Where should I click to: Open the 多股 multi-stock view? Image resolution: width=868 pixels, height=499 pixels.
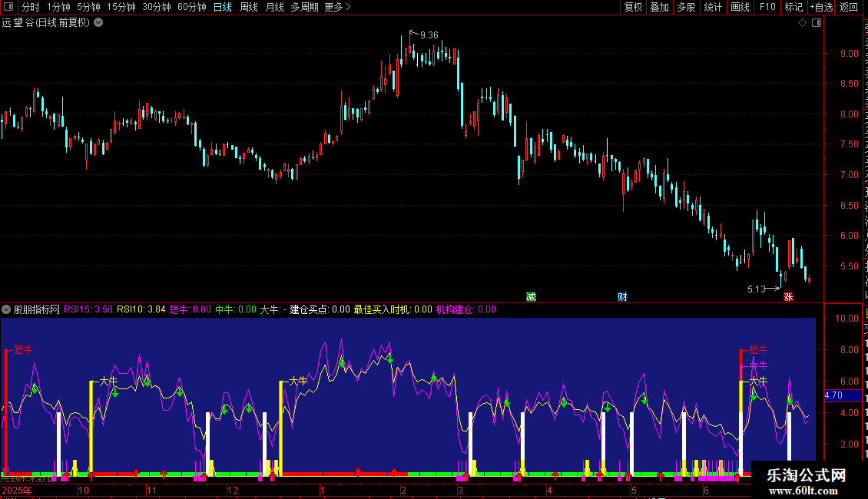tap(686, 7)
